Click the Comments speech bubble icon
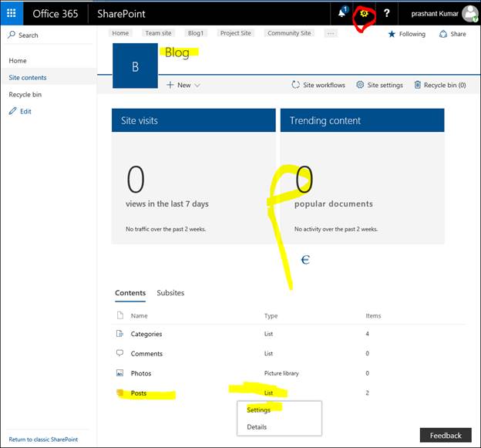481x448 pixels. (119, 353)
